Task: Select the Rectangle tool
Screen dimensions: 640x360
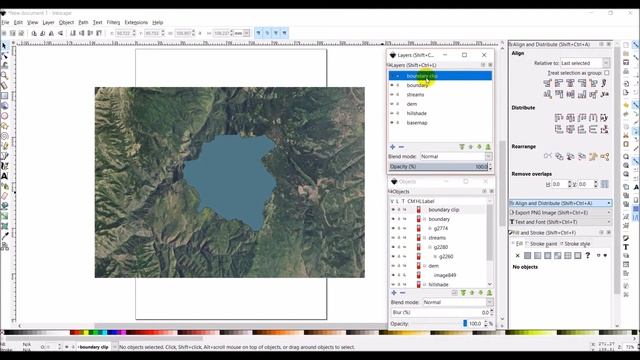Action: click(4, 96)
